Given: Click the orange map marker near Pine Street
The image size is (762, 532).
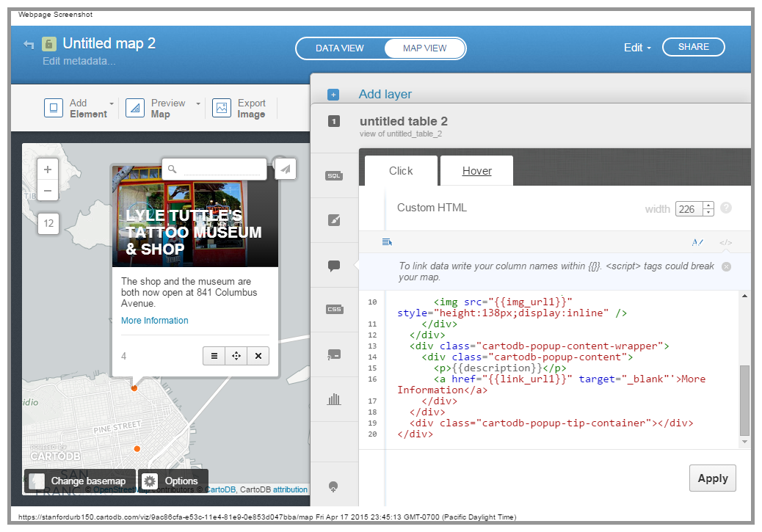Looking at the screenshot, I should [137, 448].
